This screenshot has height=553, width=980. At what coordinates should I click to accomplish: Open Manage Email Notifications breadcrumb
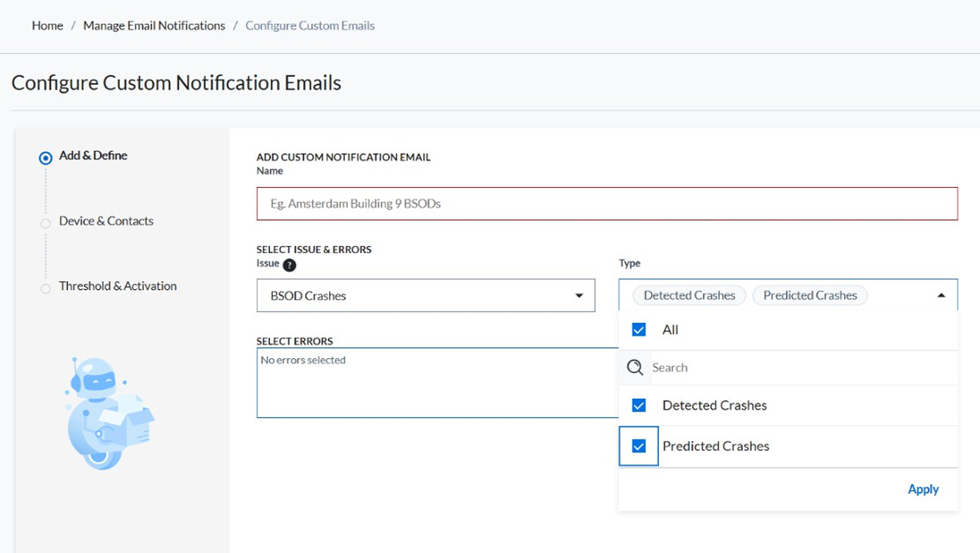click(x=154, y=26)
